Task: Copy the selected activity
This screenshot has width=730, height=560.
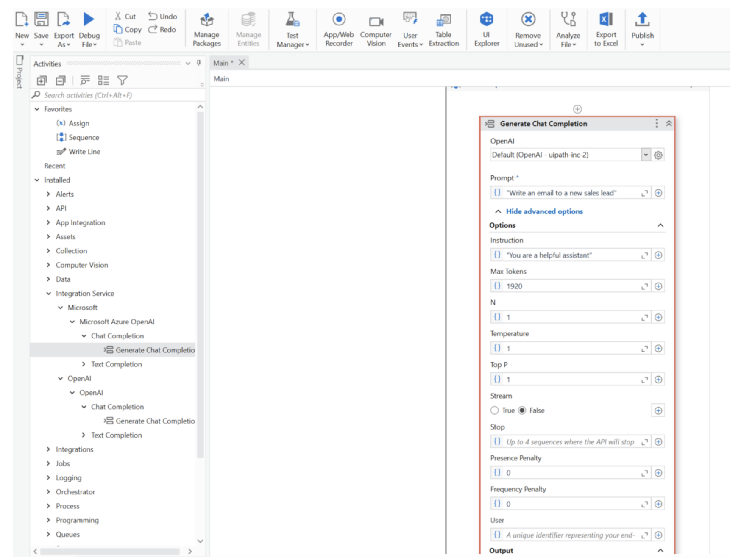Action: (x=127, y=30)
